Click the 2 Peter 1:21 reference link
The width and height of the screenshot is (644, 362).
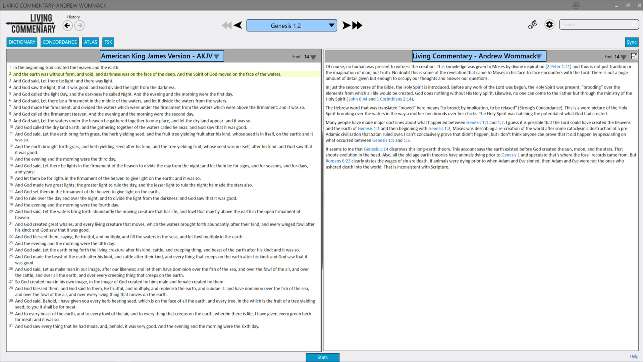click(558, 67)
